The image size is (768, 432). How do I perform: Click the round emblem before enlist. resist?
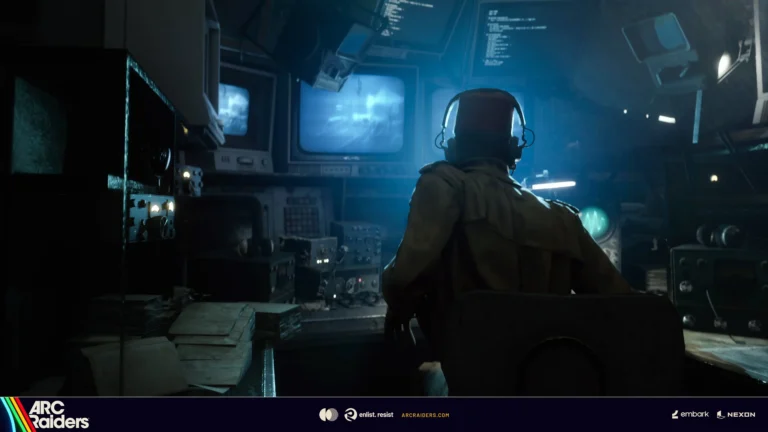pyautogui.click(x=351, y=414)
